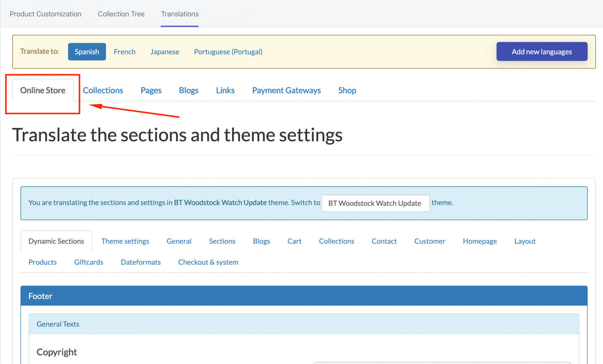Collapse the Footer section header

tap(304, 296)
